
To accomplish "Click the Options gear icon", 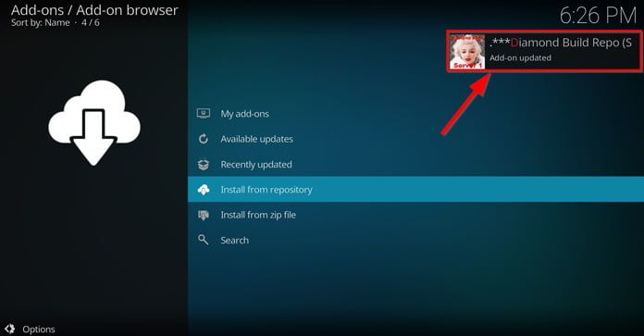I will click(10, 329).
